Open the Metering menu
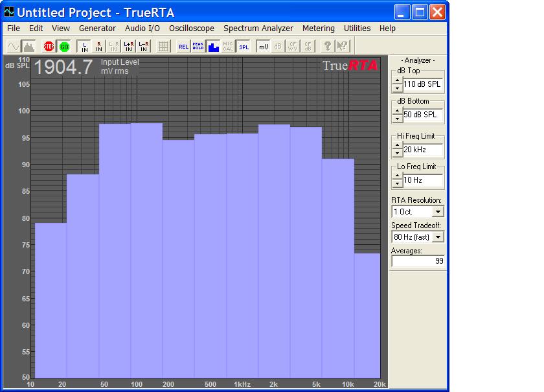The image size is (544, 392). coord(318,29)
